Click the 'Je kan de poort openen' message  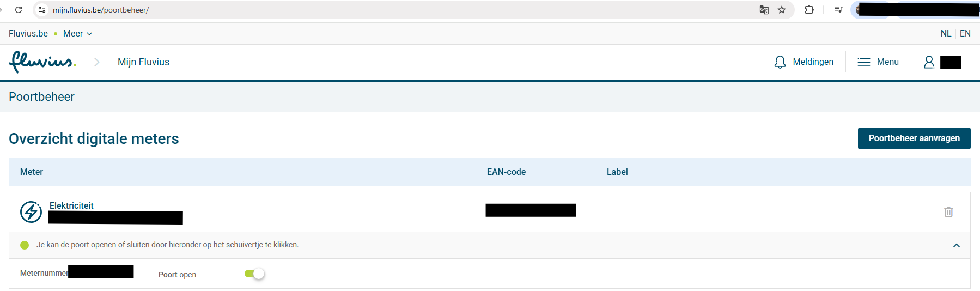coord(167,245)
